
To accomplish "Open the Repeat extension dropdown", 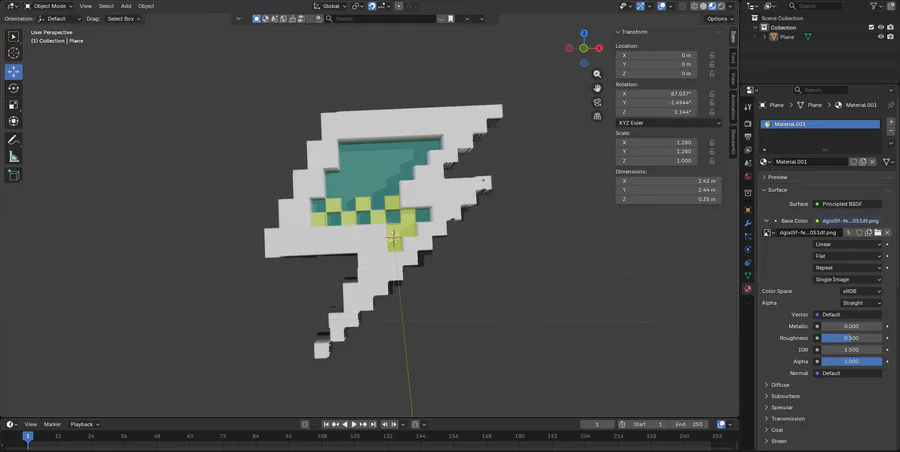I will click(x=848, y=268).
